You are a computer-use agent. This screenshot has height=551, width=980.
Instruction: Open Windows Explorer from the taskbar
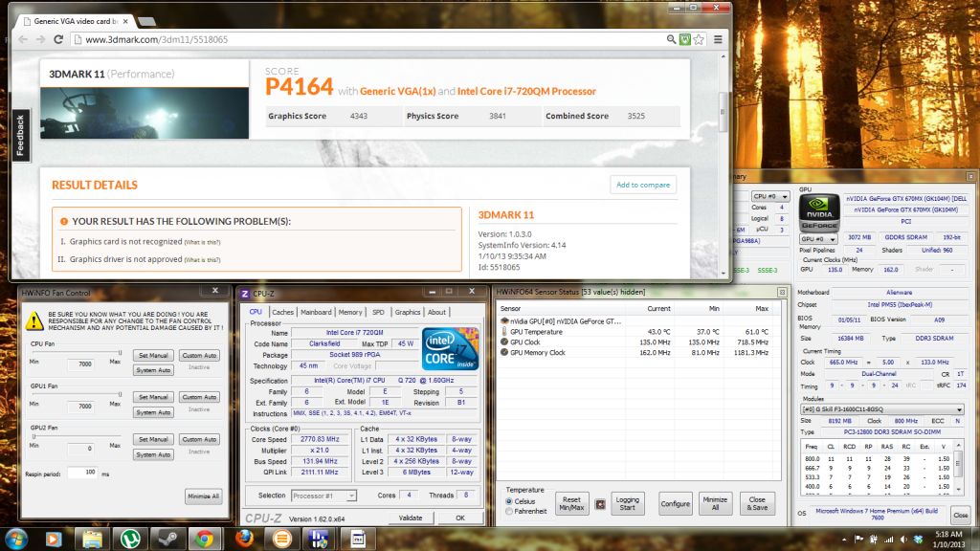pyautogui.click(x=92, y=539)
